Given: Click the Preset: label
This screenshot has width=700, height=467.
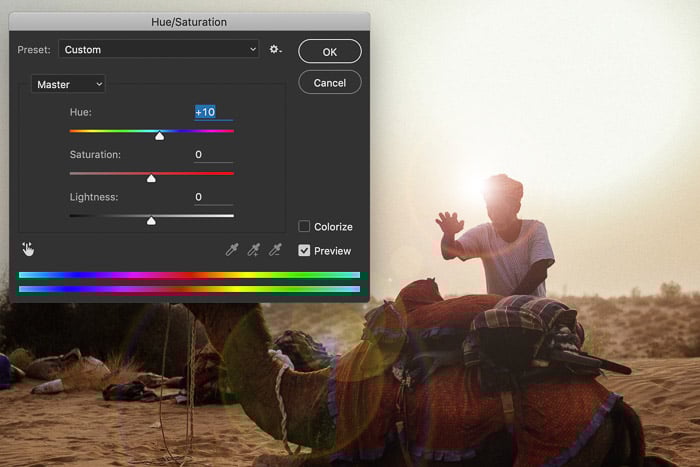Looking at the screenshot, I should coord(34,50).
